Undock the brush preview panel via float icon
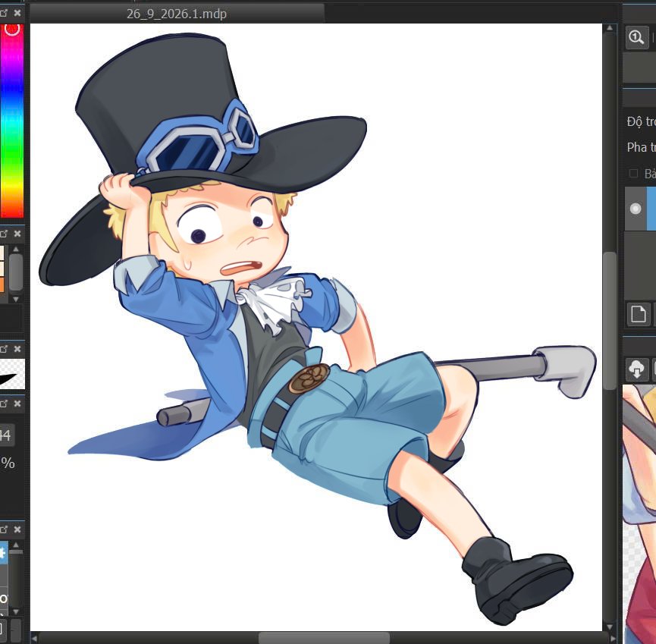Image resolution: width=656 pixels, height=644 pixels. coord(4,349)
